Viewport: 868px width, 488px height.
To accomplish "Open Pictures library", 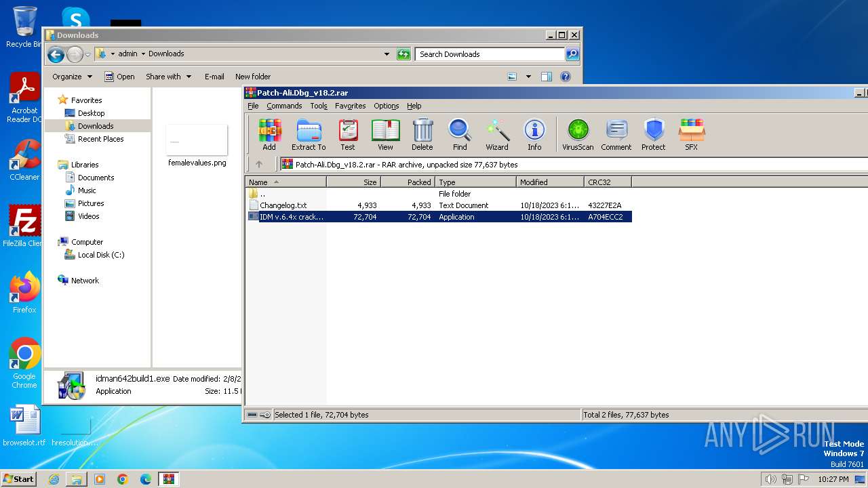I will pos(91,203).
